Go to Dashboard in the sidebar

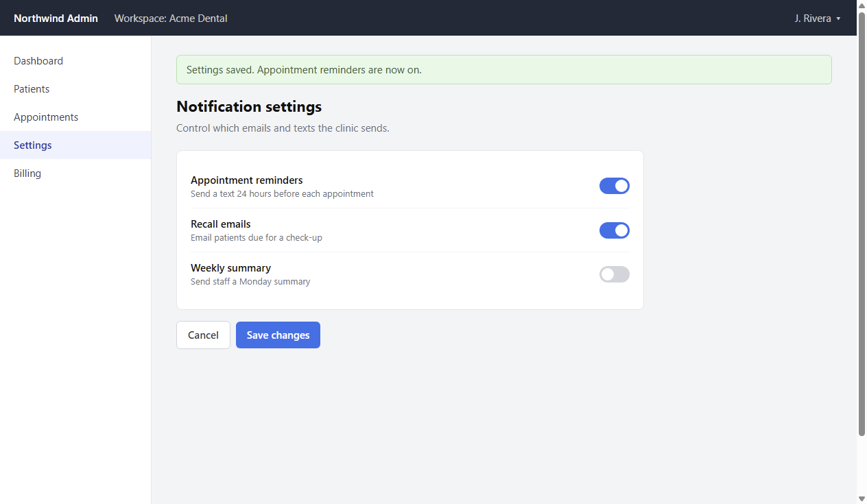(x=75, y=61)
